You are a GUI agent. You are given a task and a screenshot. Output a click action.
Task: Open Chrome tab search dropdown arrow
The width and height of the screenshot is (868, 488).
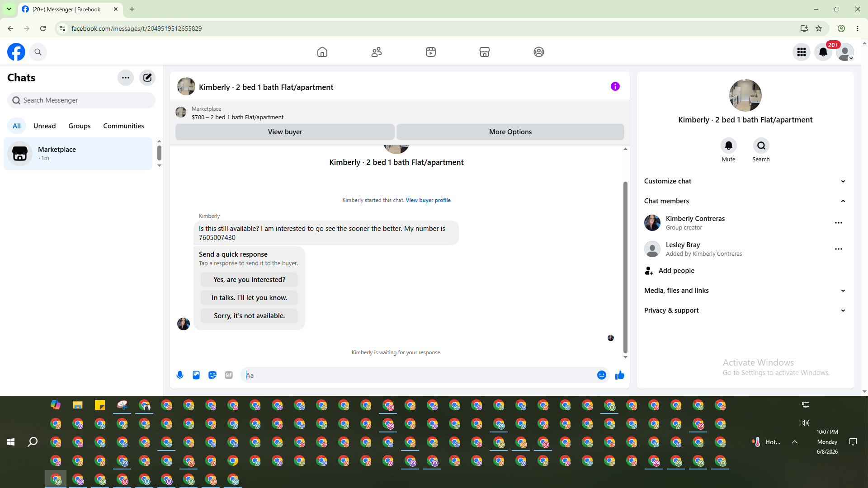tap(9, 9)
